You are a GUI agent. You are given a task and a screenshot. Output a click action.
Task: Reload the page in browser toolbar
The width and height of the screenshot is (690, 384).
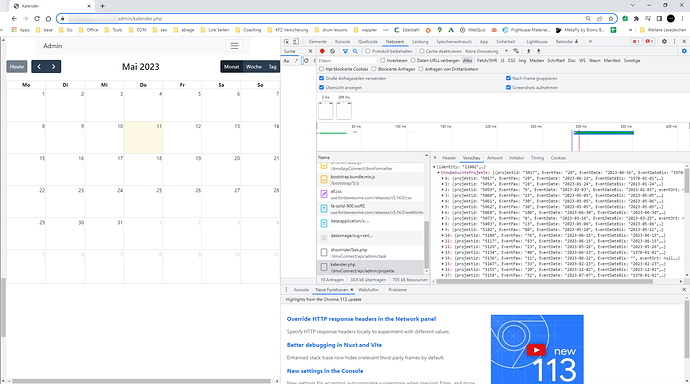tap(37, 18)
